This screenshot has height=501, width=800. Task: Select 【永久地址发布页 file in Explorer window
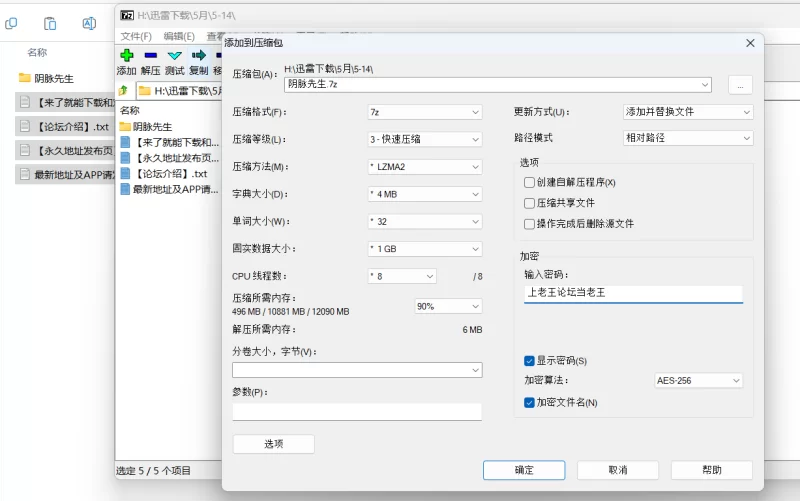tap(64, 151)
